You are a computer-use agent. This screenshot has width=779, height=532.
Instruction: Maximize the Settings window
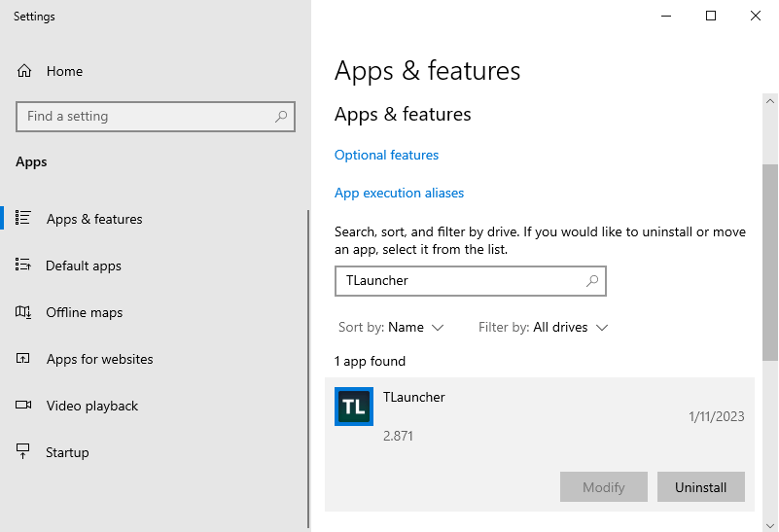point(711,16)
